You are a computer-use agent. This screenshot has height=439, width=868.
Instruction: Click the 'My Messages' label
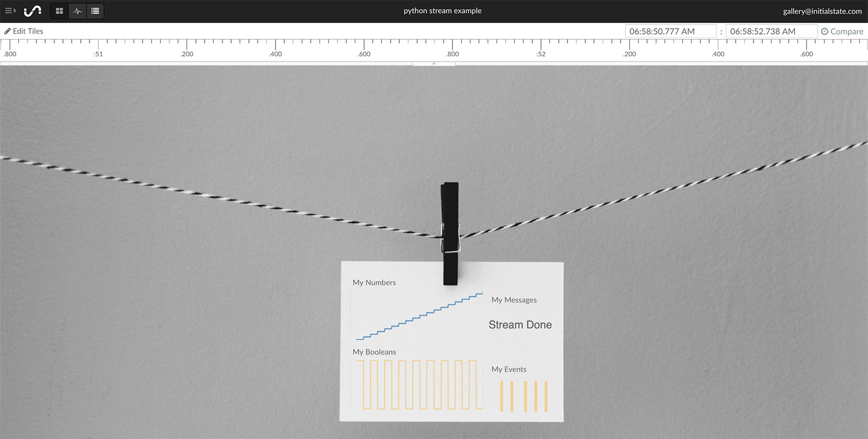coord(514,300)
